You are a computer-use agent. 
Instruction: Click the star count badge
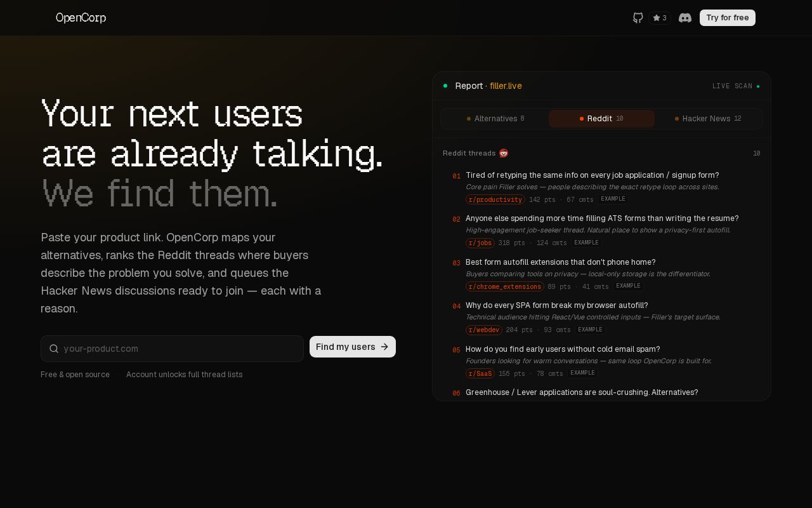coord(660,18)
